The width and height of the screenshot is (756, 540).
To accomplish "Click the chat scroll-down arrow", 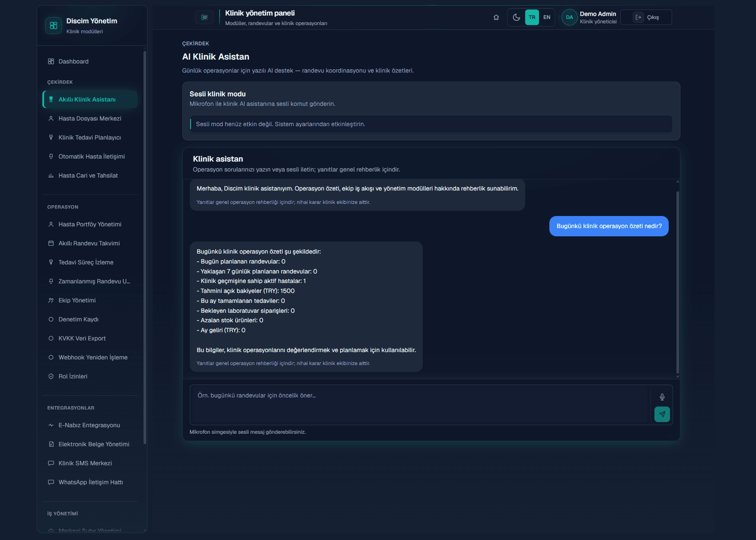I will coord(677,377).
